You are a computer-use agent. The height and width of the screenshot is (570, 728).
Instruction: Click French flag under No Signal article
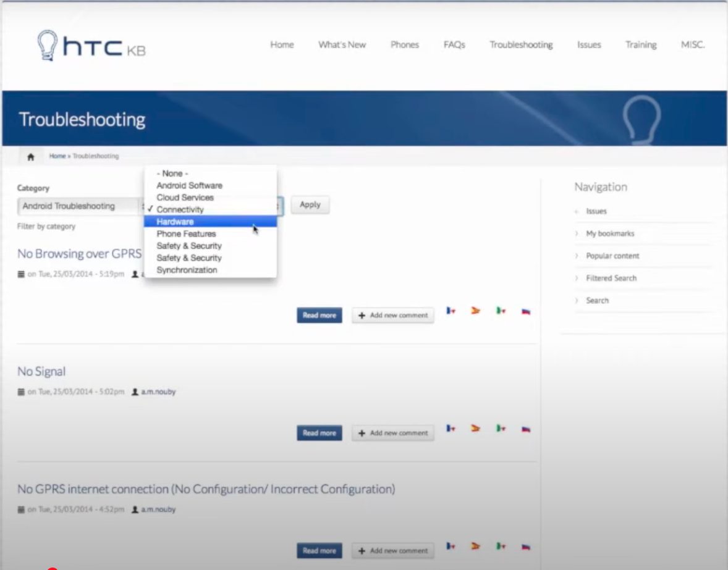pyautogui.click(x=451, y=429)
